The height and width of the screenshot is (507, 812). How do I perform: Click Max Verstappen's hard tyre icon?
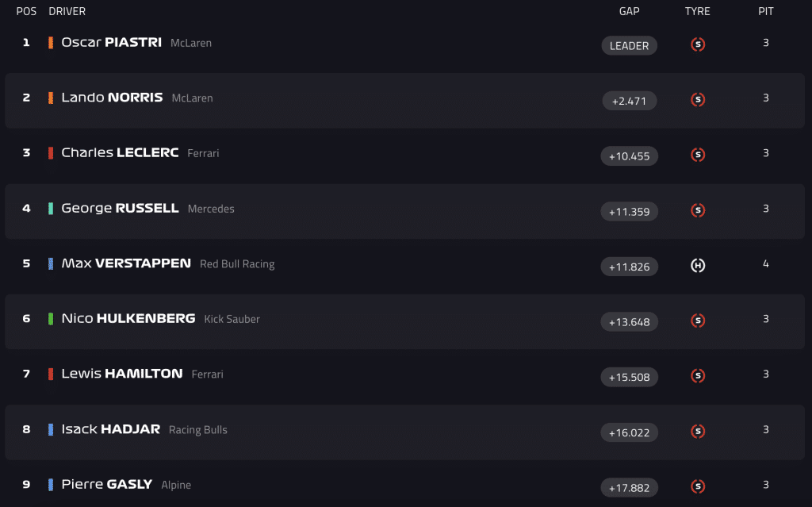pos(698,266)
